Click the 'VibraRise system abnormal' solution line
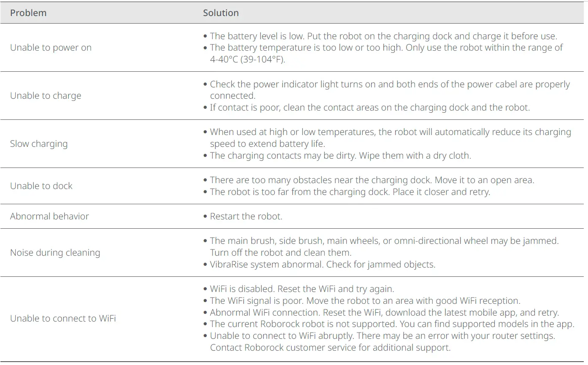Image resolution: width=588 pixels, height=365 pixels. coord(322,265)
